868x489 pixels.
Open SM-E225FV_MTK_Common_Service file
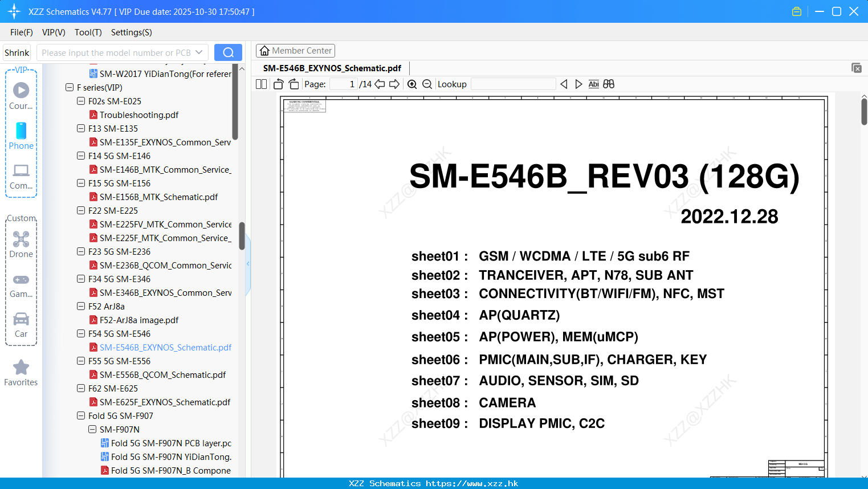tap(165, 224)
